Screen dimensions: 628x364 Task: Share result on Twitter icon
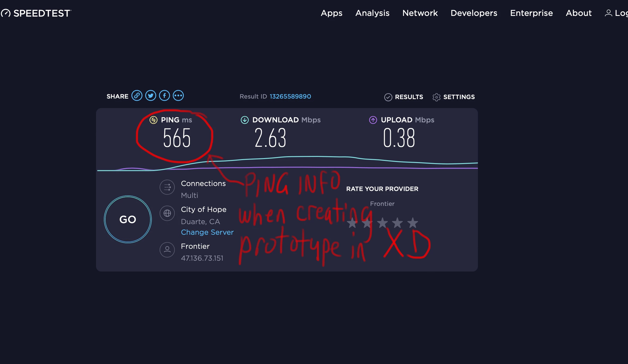(x=151, y=96)
